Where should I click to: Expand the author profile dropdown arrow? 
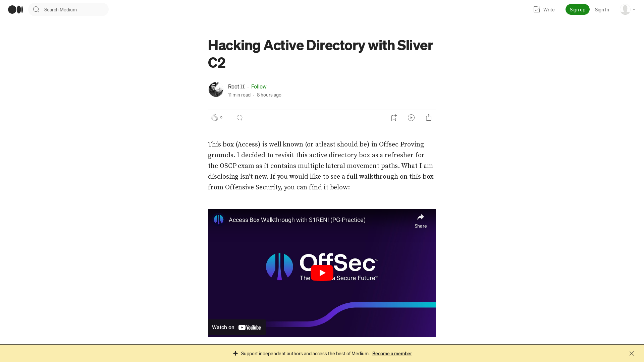click(634, 9)
